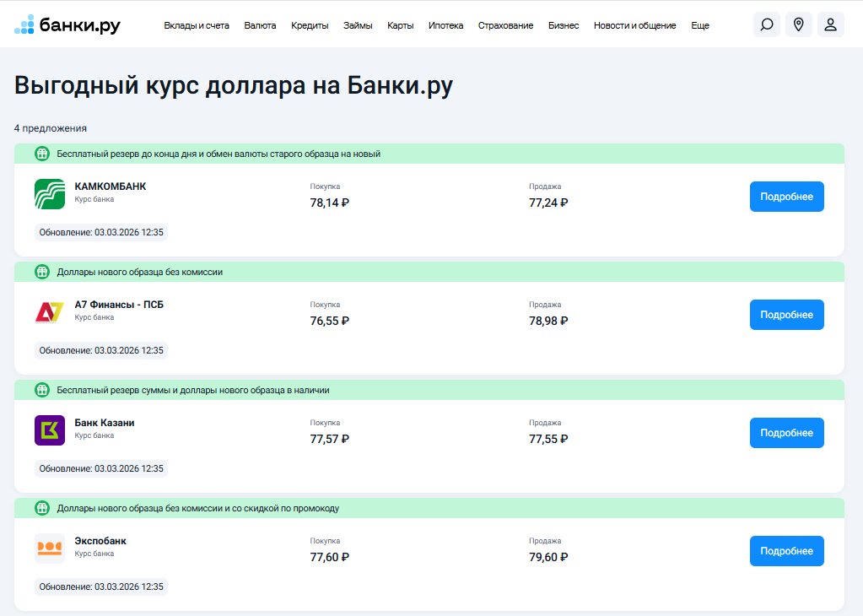This screenshot has width=863, height=616.
Task: Open the search icon
Action: pos(766,24)
